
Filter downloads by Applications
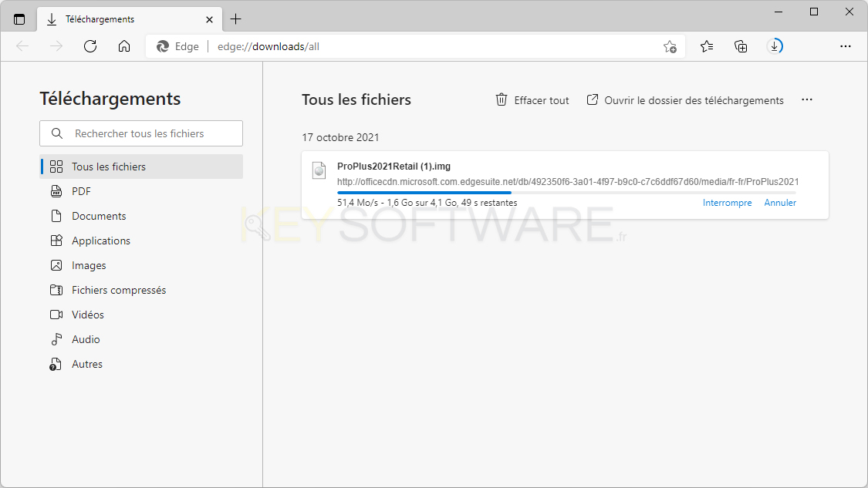click(x=141, y=241)
